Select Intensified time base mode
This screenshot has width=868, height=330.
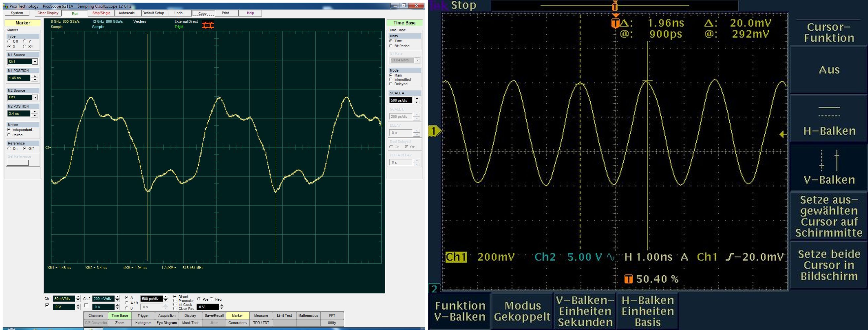pyautogui.click(x=391, y=80)
